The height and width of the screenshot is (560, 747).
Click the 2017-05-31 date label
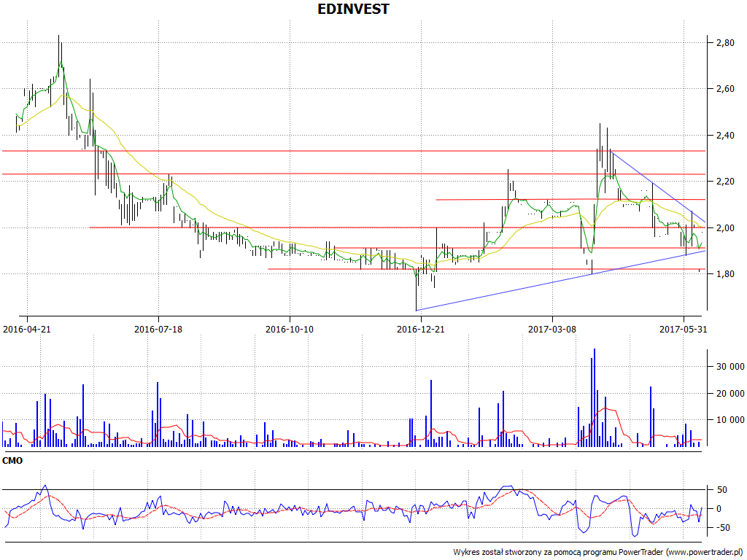(683, 329)
